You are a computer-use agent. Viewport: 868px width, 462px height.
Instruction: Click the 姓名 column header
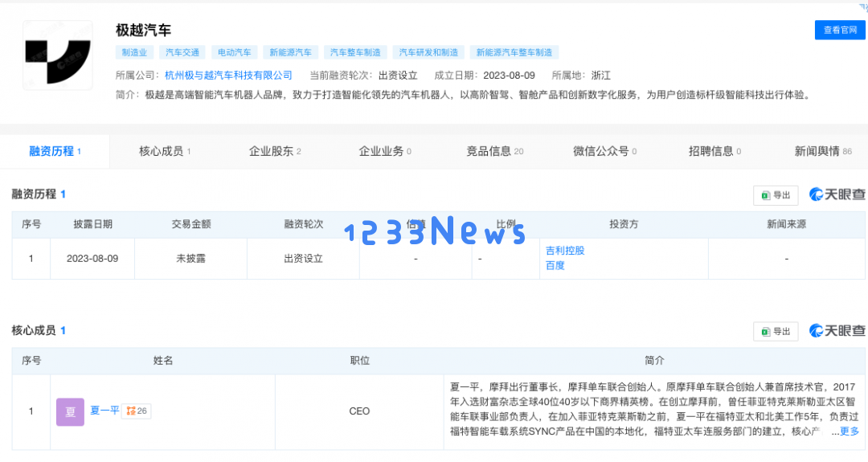[x=162, y=361]
